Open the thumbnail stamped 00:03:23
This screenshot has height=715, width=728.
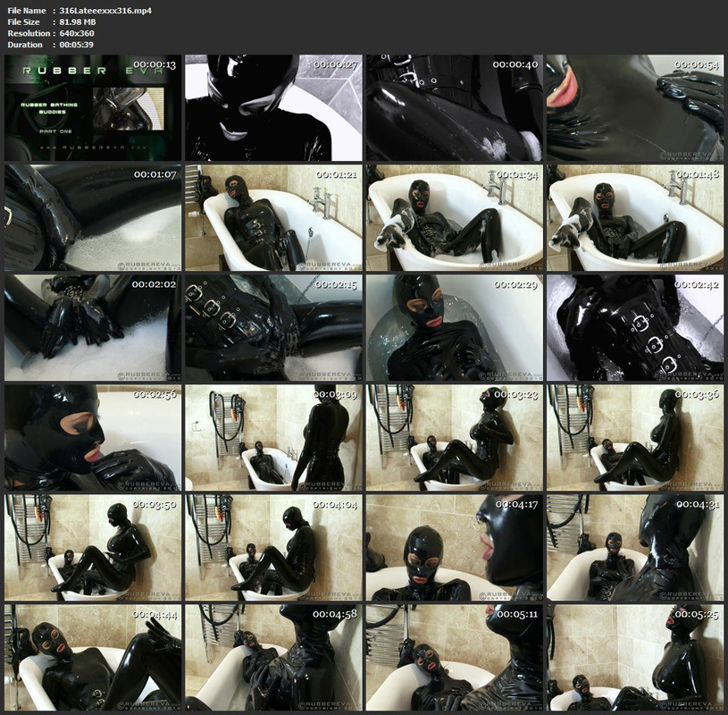coord(454,438)
